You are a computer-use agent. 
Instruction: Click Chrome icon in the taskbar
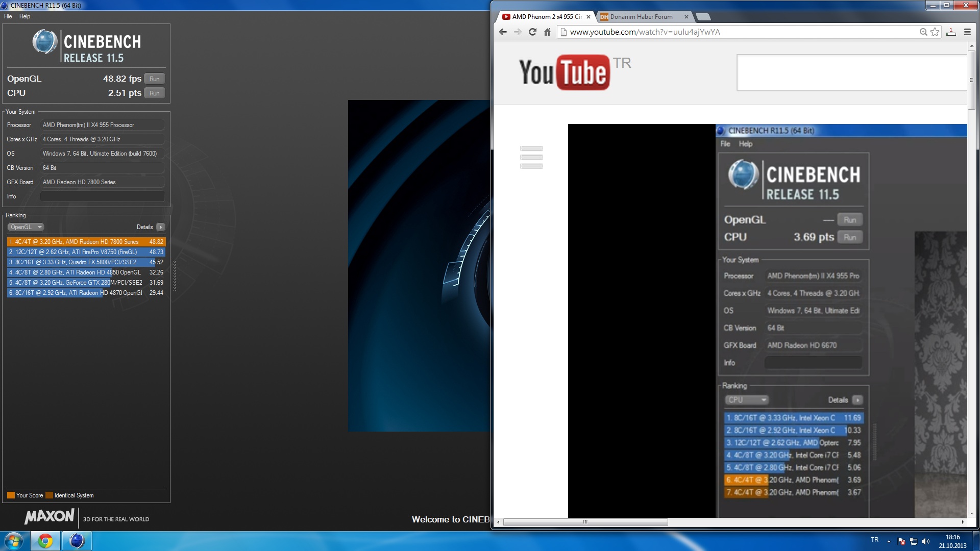point(45,541)
